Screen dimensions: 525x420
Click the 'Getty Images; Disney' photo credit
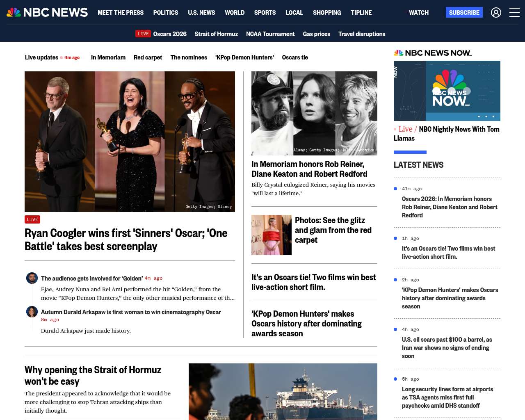coord(208,207)
